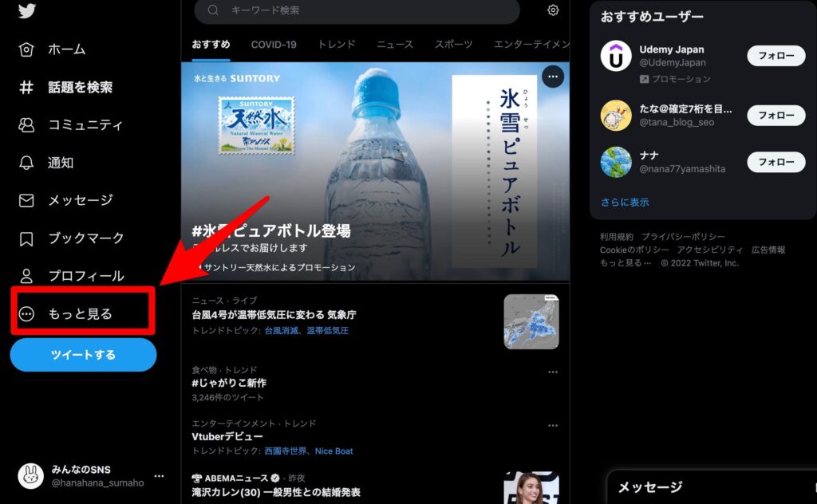Open the プライバシーポリシー link

683,237
